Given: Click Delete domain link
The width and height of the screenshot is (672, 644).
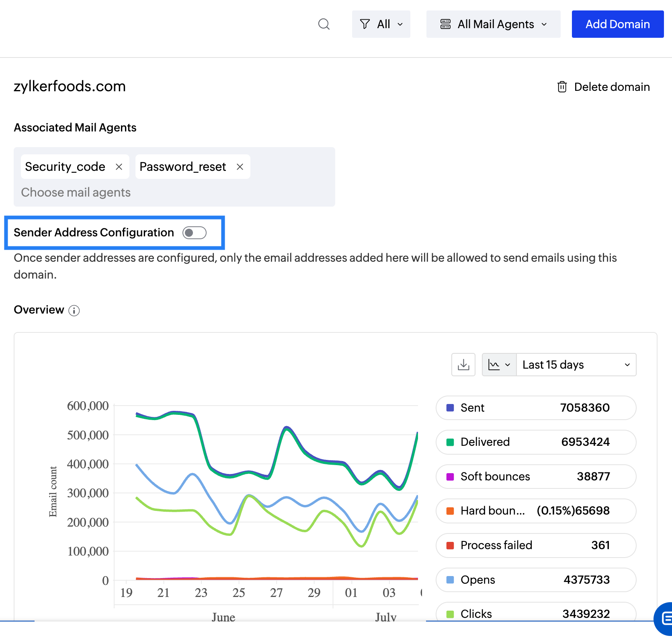Looking at the screenshot, I should pyautogui.click(x=603, y=87).
